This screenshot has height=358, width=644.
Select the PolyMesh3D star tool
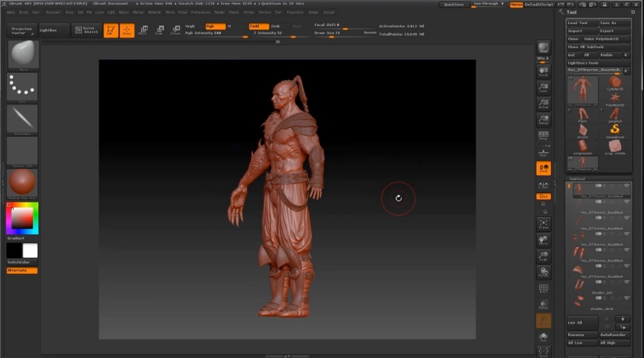(x=615, y=99)
